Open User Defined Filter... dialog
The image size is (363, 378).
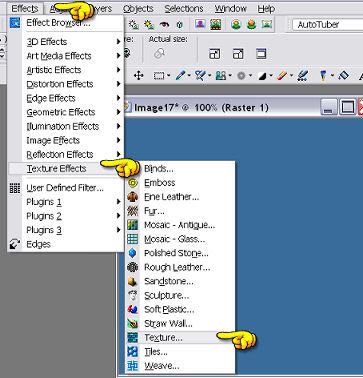[x=65, y=188]
